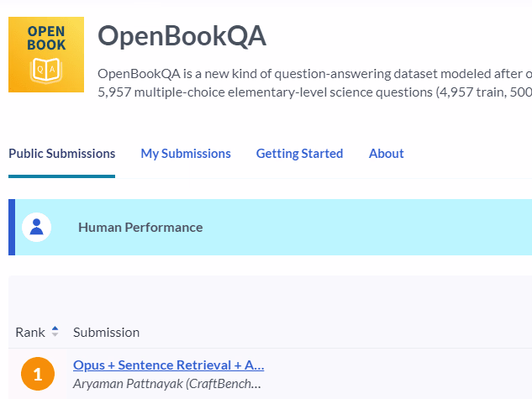This screenshot has width=532, height=399.
Task: Click the Rank column header
Action: [x=30, y=333]
